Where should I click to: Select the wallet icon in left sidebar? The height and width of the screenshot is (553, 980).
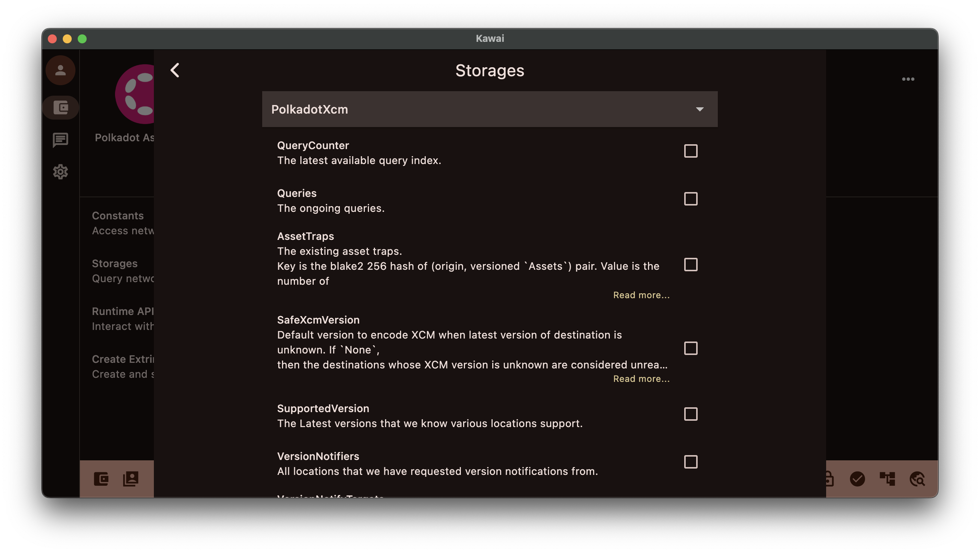pos(61,108)
